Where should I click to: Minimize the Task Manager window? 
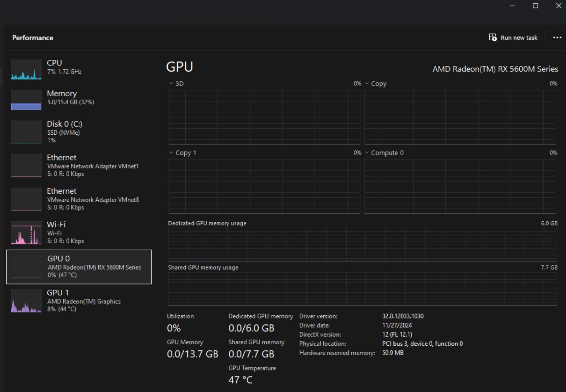pos(512,6)
